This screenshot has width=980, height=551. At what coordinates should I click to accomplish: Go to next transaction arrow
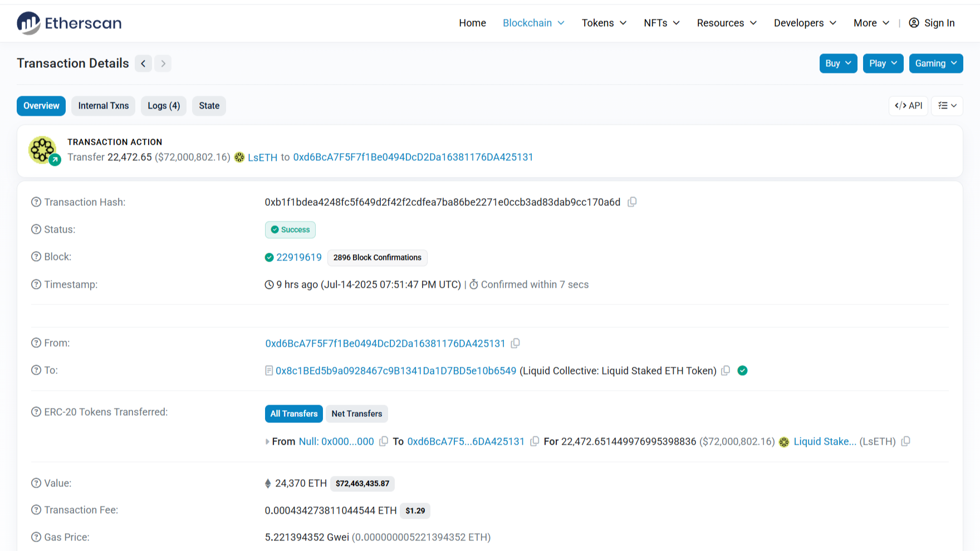point(163,63)
